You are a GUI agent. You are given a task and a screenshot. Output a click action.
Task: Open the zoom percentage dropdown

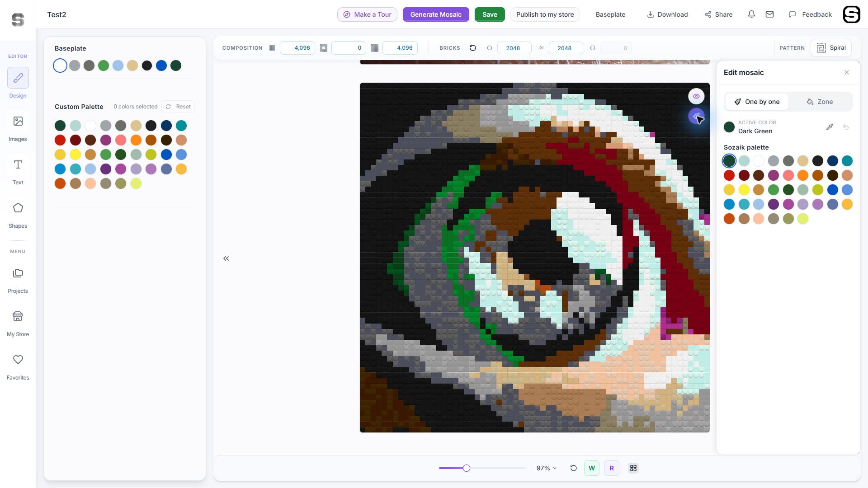point(546,468)
